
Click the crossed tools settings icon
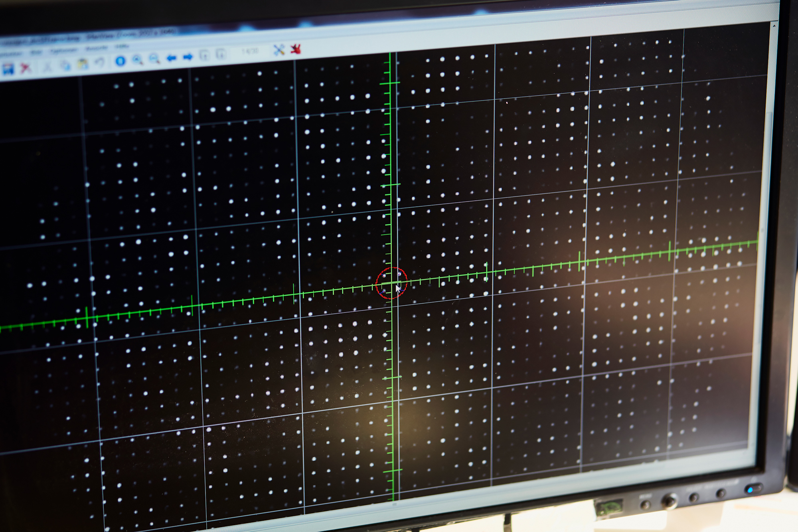tap(279, 50)
